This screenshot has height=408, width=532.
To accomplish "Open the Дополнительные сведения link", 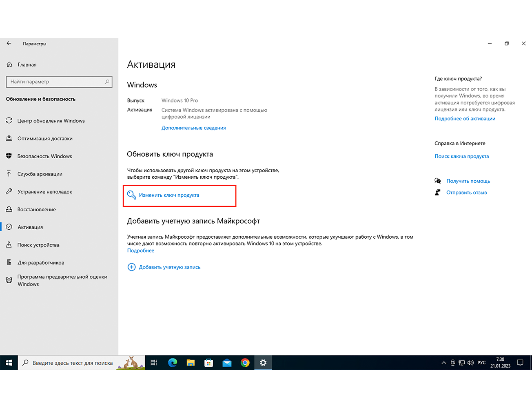I will 193,128.
